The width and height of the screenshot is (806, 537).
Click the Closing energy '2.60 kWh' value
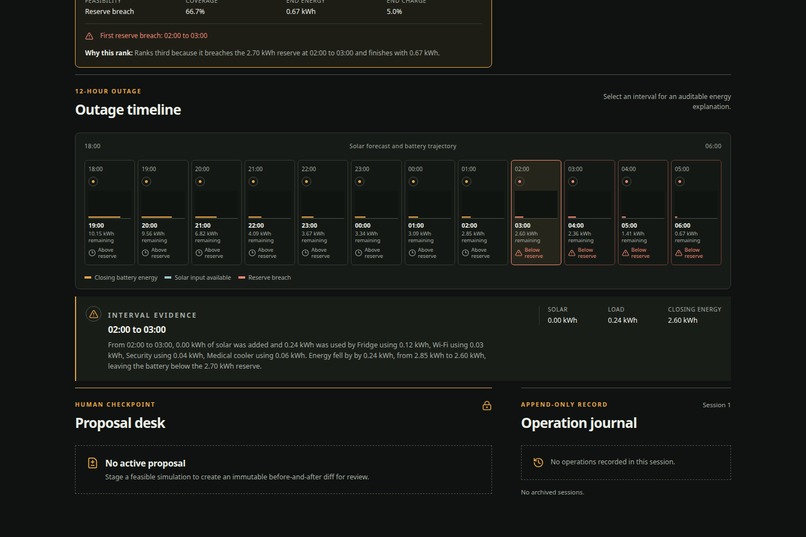tap(683, 320)
